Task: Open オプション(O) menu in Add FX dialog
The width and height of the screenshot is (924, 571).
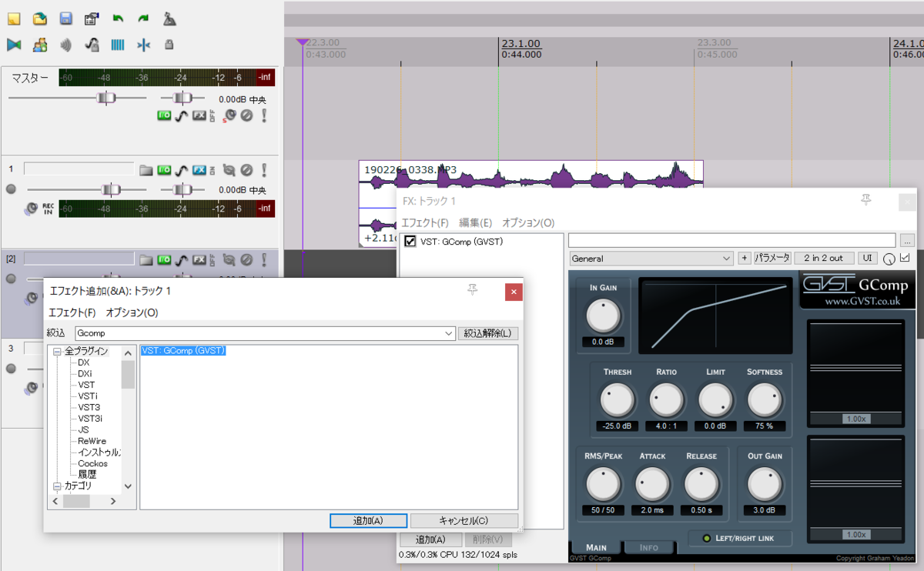Action: [132, 312]
